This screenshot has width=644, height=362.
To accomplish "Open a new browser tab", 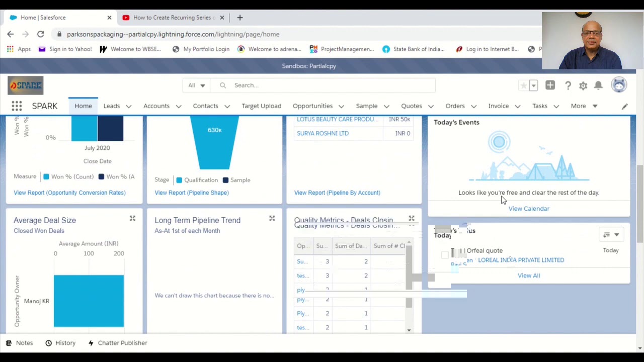I will click(240, 18).
